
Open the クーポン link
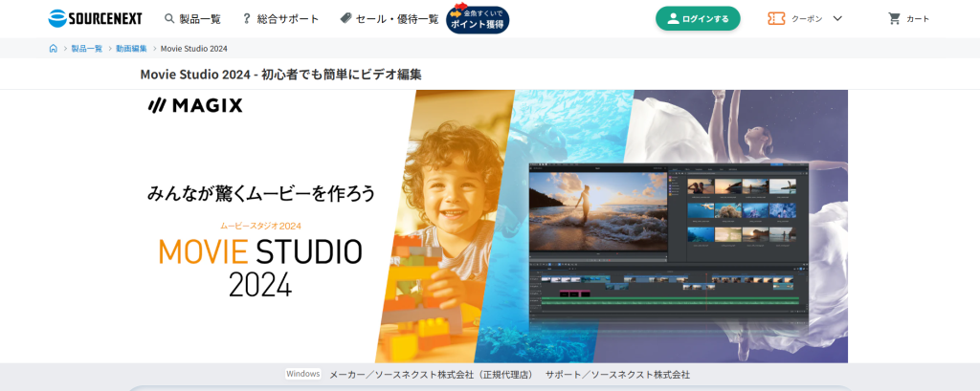[x=807, y=19]
